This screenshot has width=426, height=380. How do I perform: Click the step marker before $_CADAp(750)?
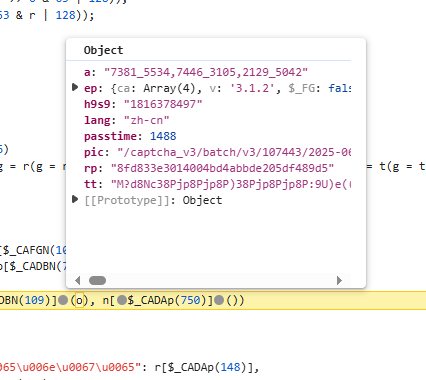click(122, 300)
